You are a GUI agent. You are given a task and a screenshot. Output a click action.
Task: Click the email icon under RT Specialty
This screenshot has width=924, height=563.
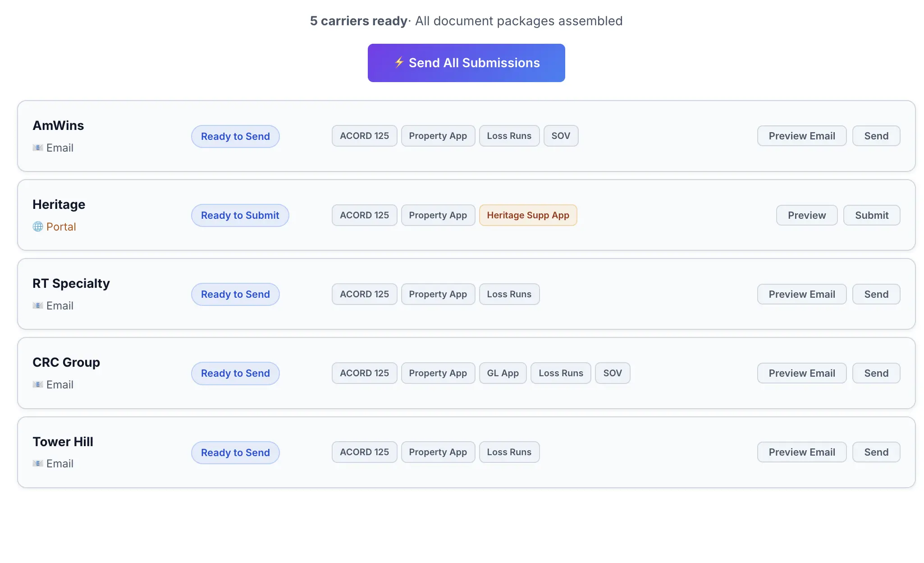click(38, 305)
